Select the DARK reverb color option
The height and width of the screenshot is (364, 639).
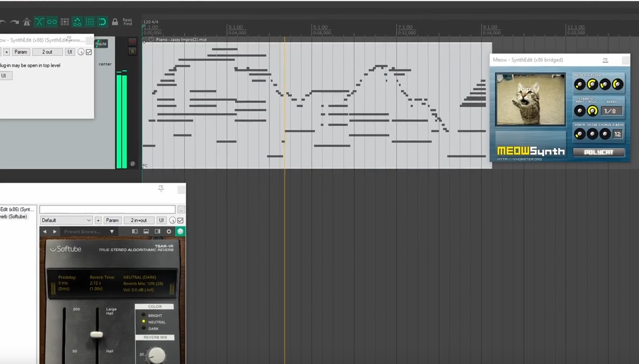click(144, 329)
